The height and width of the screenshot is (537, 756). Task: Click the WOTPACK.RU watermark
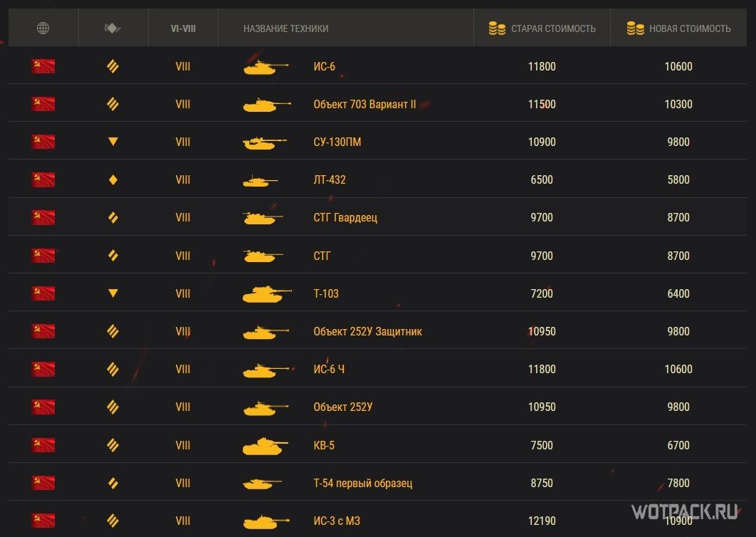[685, 511]
